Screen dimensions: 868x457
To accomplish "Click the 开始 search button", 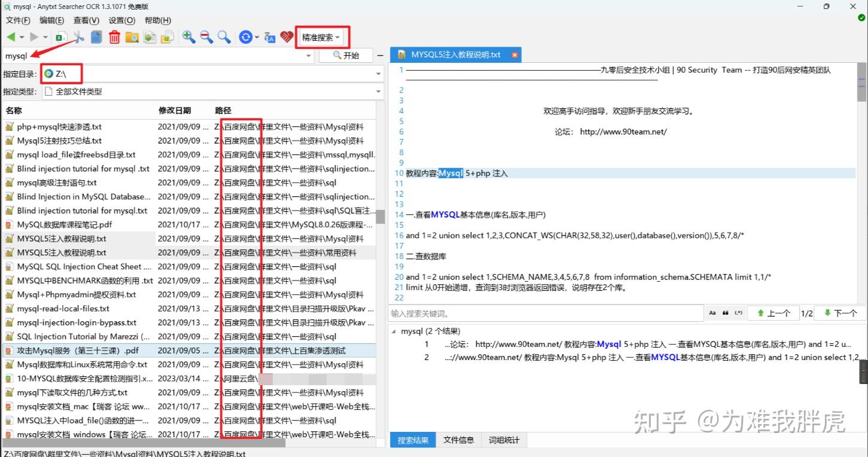I will click(347, 55).
